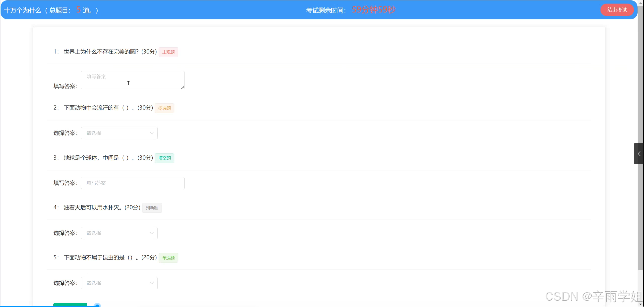Click the 填写答案 field for question 3
This screenshot has height=307, width=644.
click(132, 183)
